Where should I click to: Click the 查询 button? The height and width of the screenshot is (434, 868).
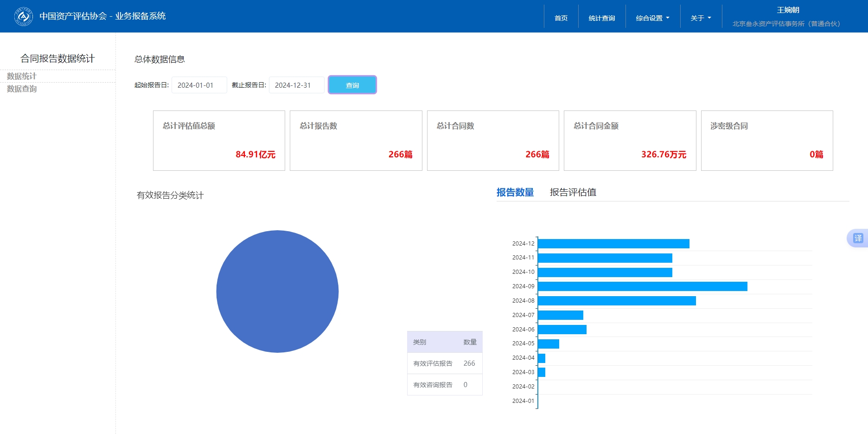[x=352, y=85]
